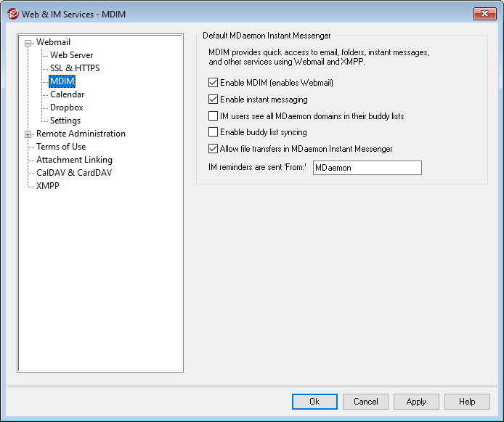
Task: Open CalDAV & CardDAV settings
Action: [x=74, y=173]
